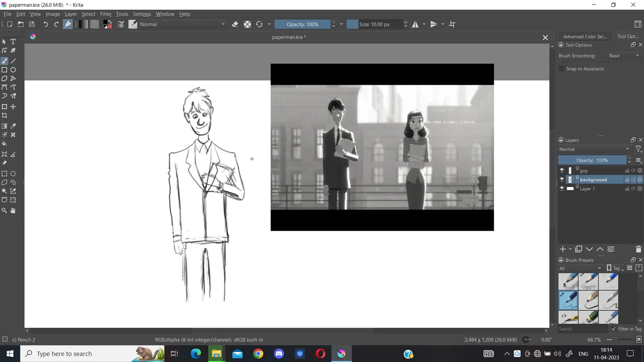Select the Line tool

13,61
